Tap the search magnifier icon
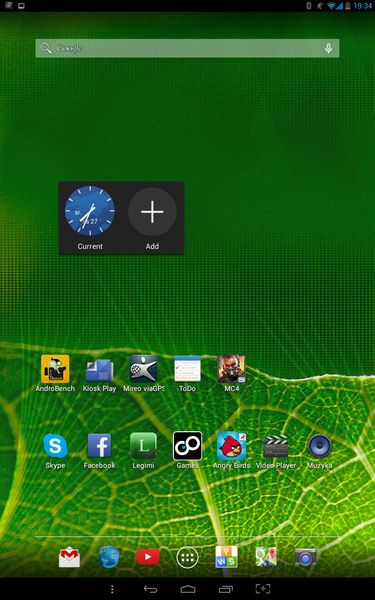The image size is (375, 600). click(46, 48)
